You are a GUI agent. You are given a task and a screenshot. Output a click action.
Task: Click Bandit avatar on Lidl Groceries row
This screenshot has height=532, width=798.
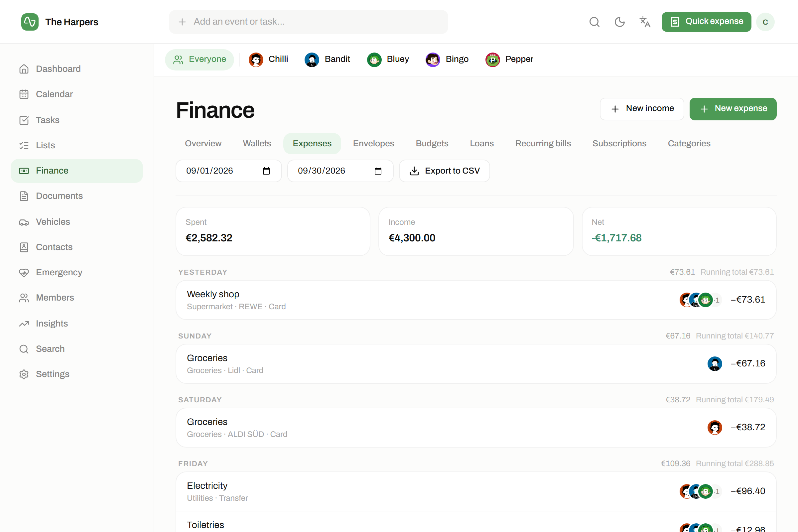(x=715, y=364)
